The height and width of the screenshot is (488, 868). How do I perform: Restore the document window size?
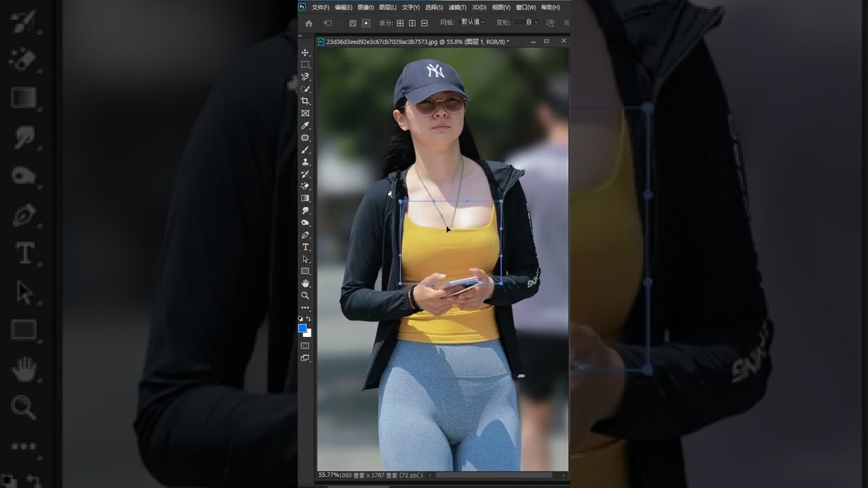[x=547, y=41]
